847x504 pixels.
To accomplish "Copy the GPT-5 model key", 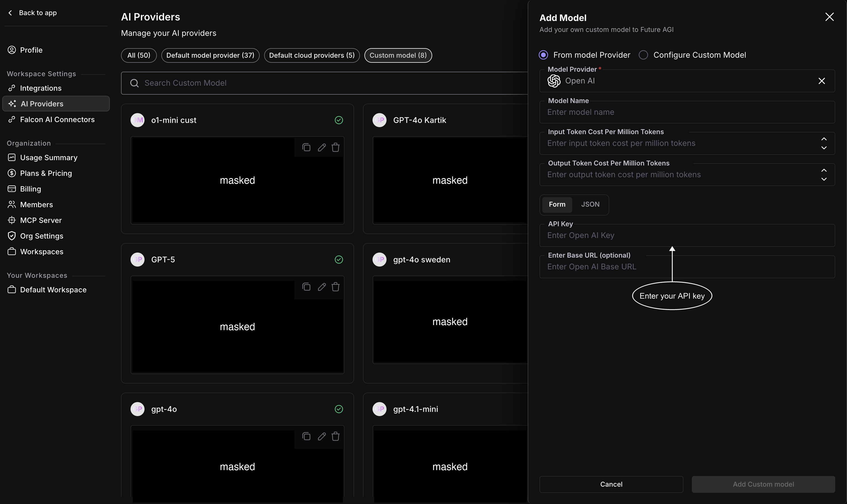I will tap(306, 287).
